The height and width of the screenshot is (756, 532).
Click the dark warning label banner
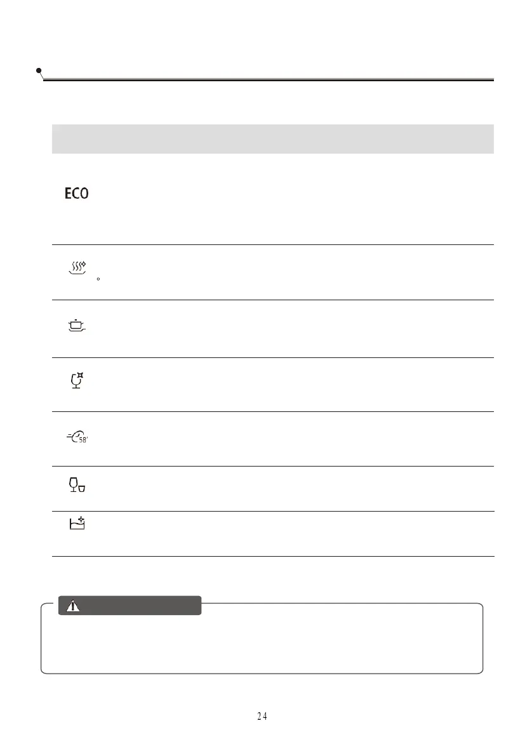pyautogui.click(x=130, y=606)
